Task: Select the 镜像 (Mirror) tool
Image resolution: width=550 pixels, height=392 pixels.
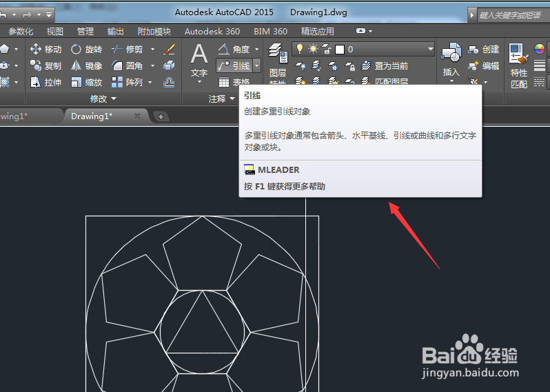Action: coord(86,65)
